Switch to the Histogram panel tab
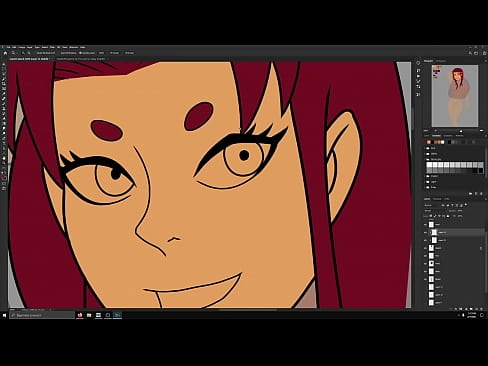 [x=441, y=61]
